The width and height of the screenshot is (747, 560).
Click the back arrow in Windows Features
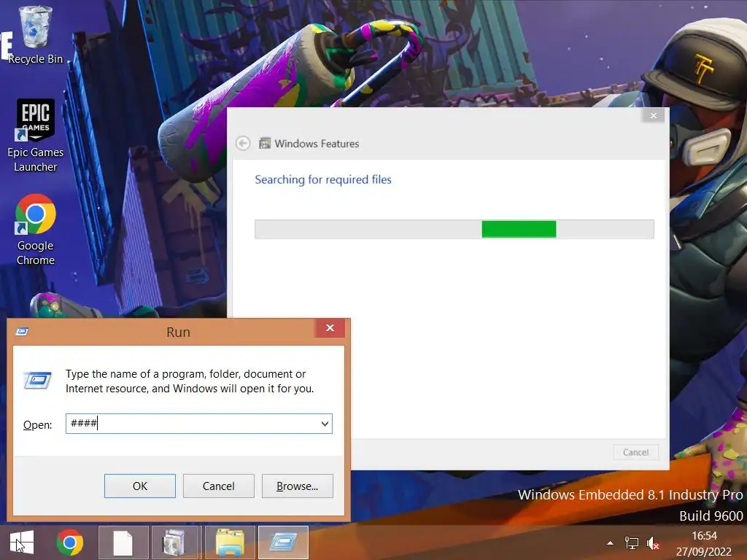click(243, 144)
